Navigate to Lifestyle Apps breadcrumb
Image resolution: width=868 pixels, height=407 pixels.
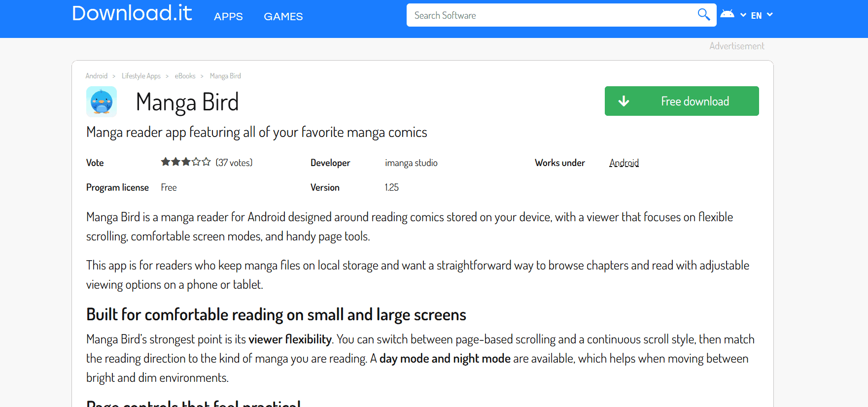click(141, 76)
